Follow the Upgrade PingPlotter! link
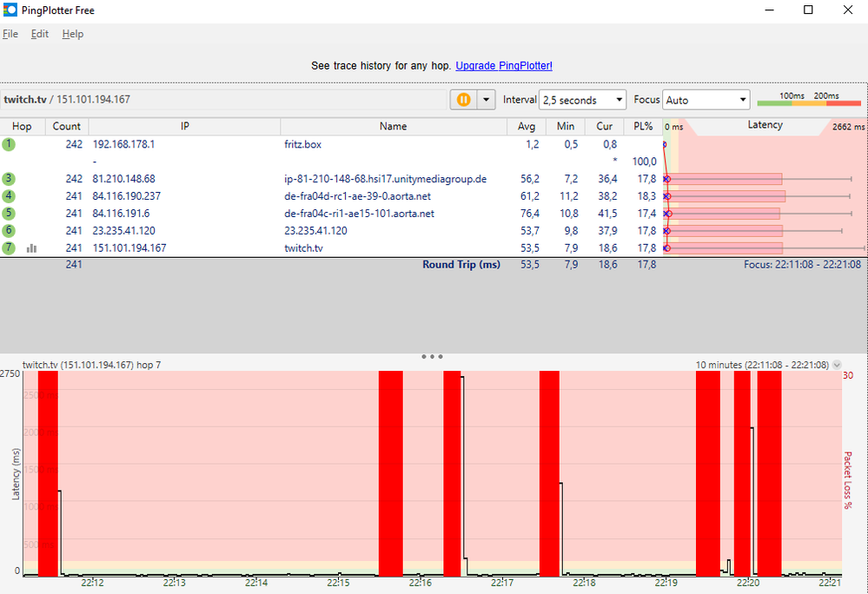 tap(504, 65)
